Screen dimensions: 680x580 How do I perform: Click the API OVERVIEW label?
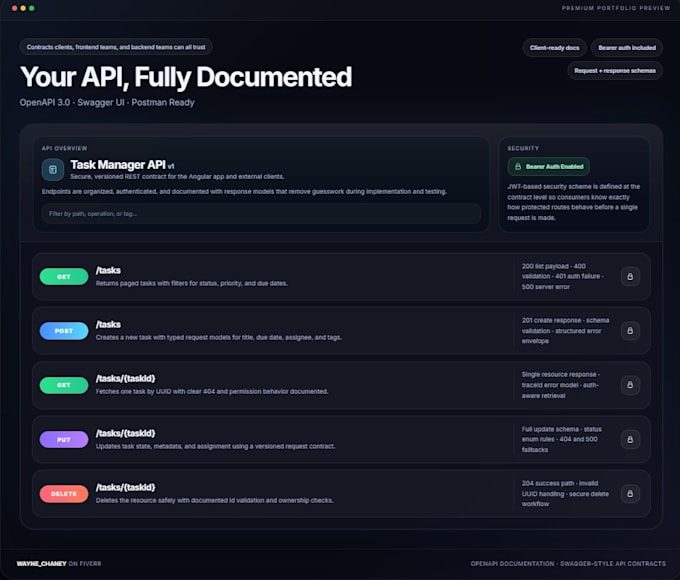(x=64, y=148)
